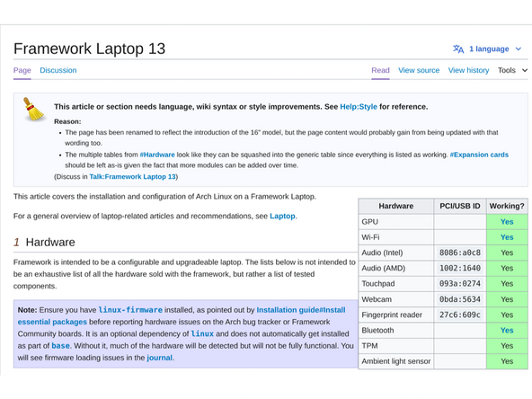Open the View history tab
The height and width of the screenshot is (399, 532).
[468, 70]
